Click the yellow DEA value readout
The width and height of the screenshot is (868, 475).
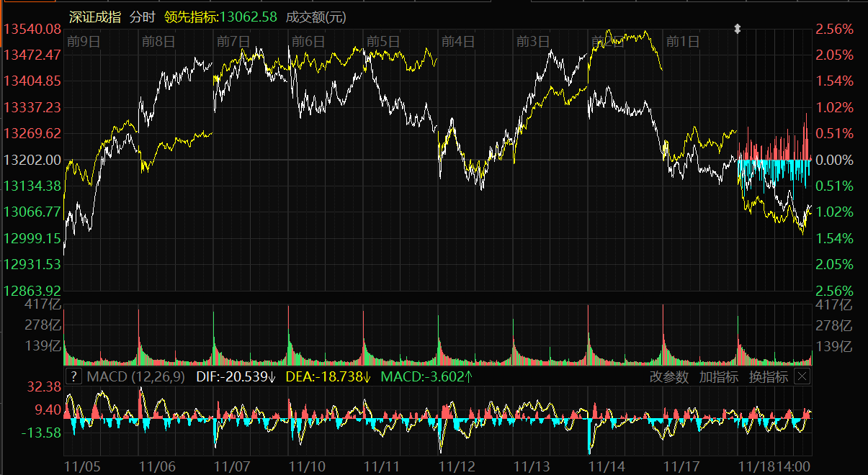tap(328, 376)
